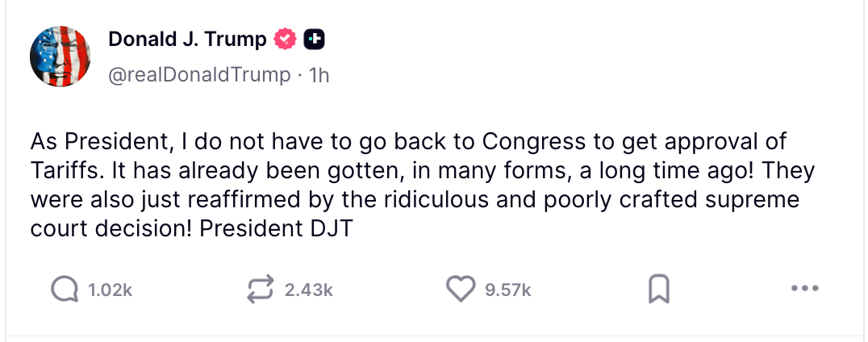Screen dimensions: 868x342
Task: Click the 1.02k replies count
Action: [x=109, y=290]
